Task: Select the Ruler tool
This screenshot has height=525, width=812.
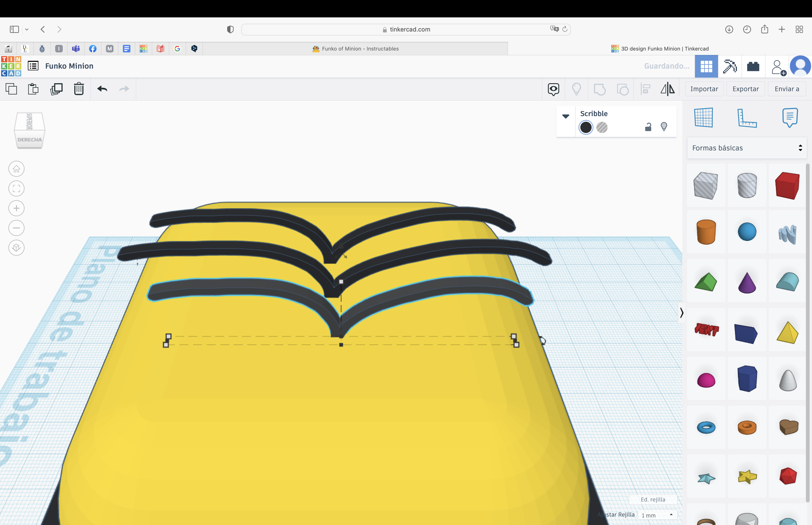Action: click(x=747, y=118)
